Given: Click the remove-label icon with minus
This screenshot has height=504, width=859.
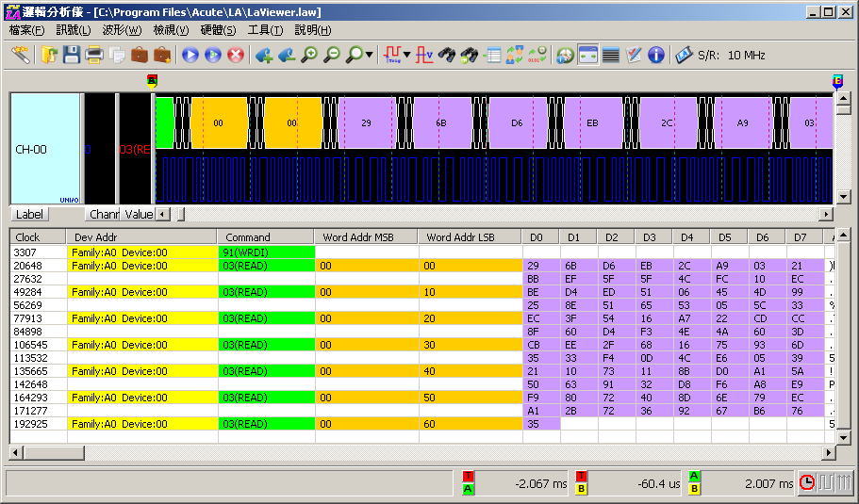Looking at the screenshot, I should [287, 55].
